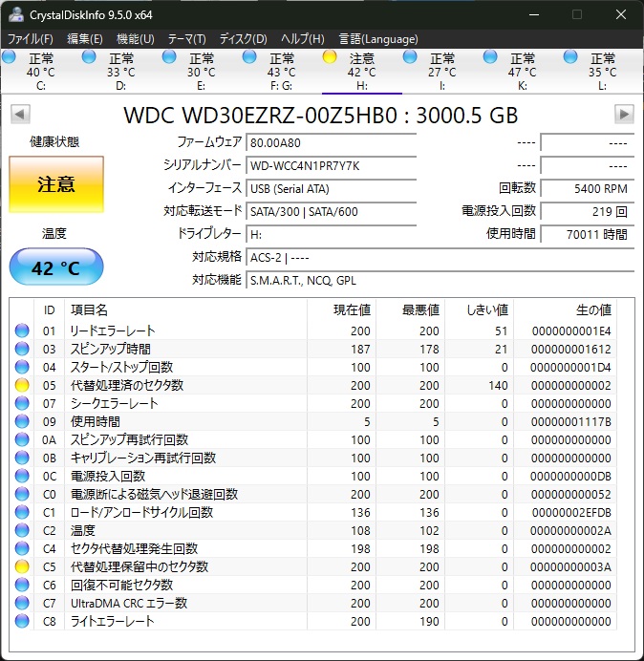Select the C: drive tab at 40 °C
Screen dimensions: 644x661
[40, 72]
